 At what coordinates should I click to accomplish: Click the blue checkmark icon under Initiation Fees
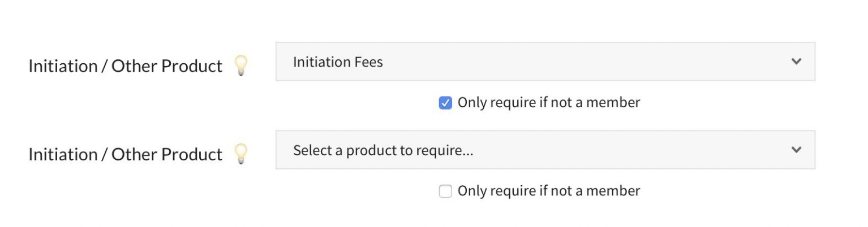coord(445,103)
